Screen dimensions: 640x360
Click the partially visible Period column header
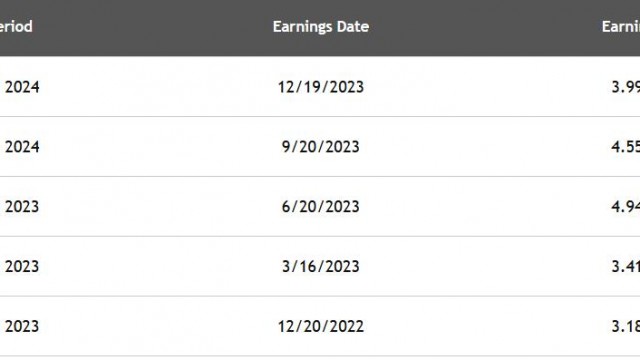point(16,27)
